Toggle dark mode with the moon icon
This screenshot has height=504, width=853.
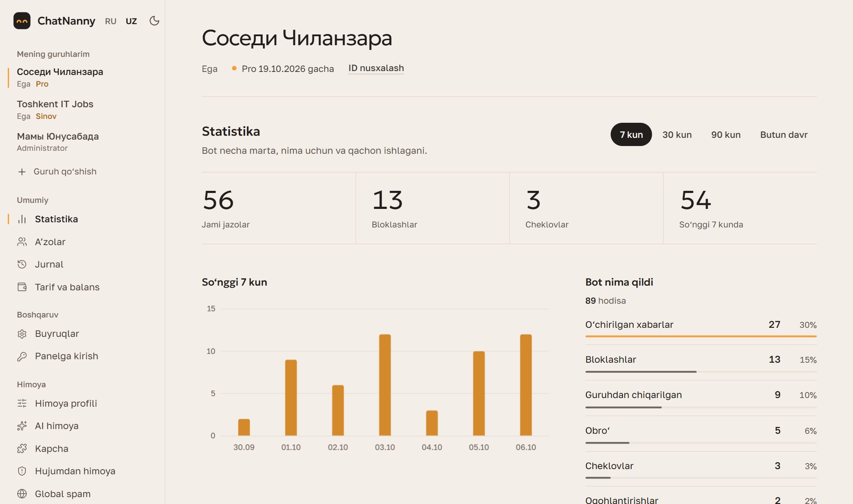154,21
